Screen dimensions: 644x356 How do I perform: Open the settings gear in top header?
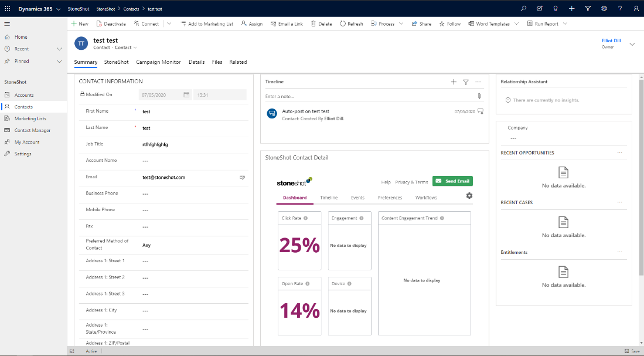604,9
